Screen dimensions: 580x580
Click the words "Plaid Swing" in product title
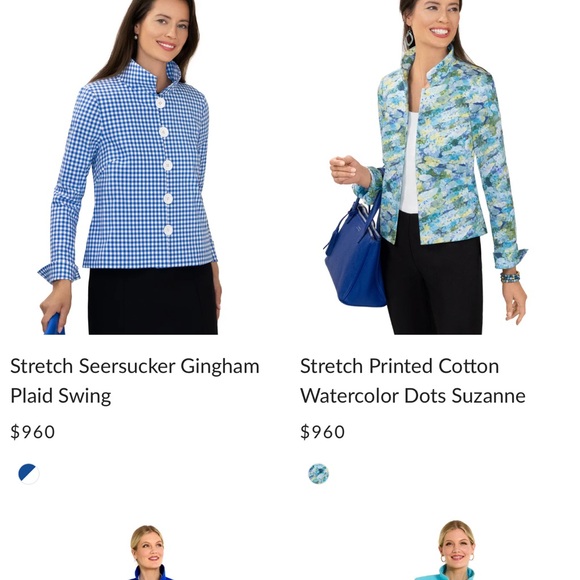click(61, 396)
